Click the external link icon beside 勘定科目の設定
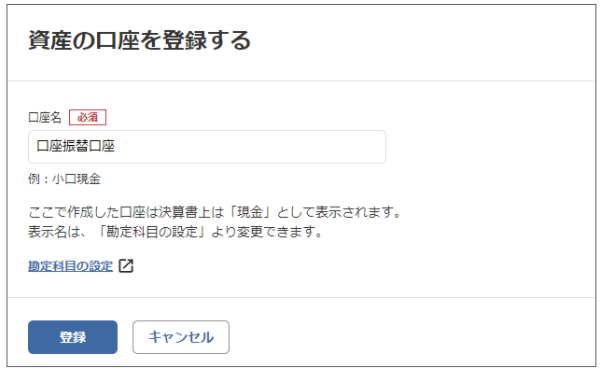This screenshot has height=374, width=603. 126,266
